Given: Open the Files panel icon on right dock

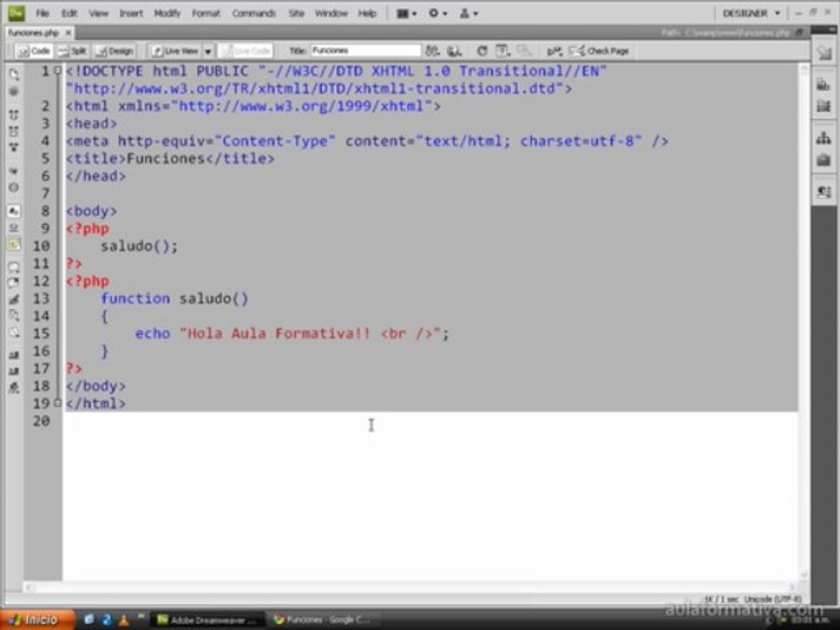Looking at the screenshot, I should pyautogui.click(x=824, y=138).
